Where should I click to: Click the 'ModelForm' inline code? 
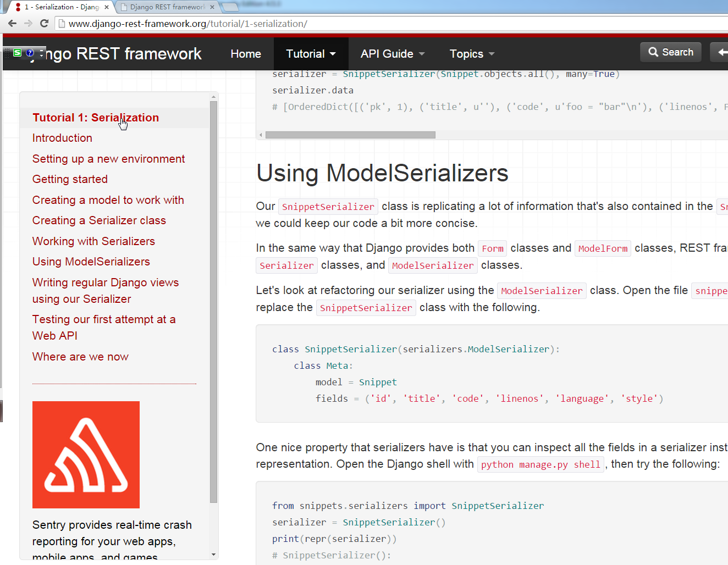(603, 248)
